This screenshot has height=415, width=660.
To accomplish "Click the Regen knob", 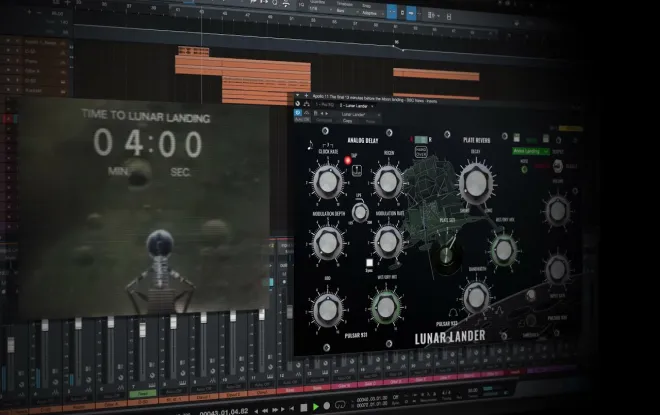I will point(388,182).
